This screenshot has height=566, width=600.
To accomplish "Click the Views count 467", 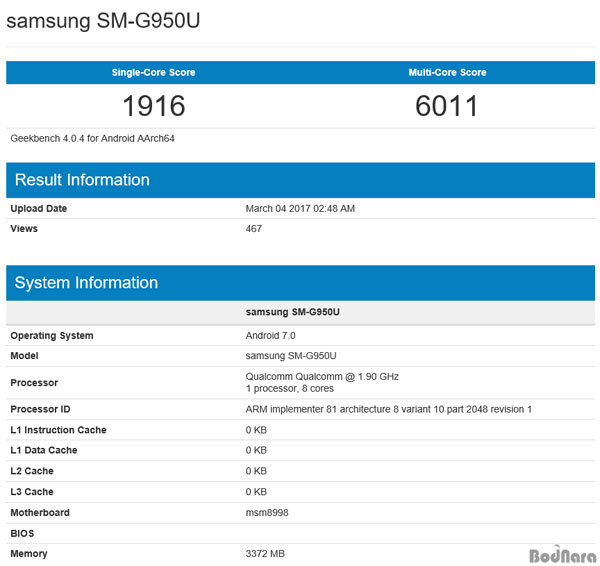I will [254, 229].
